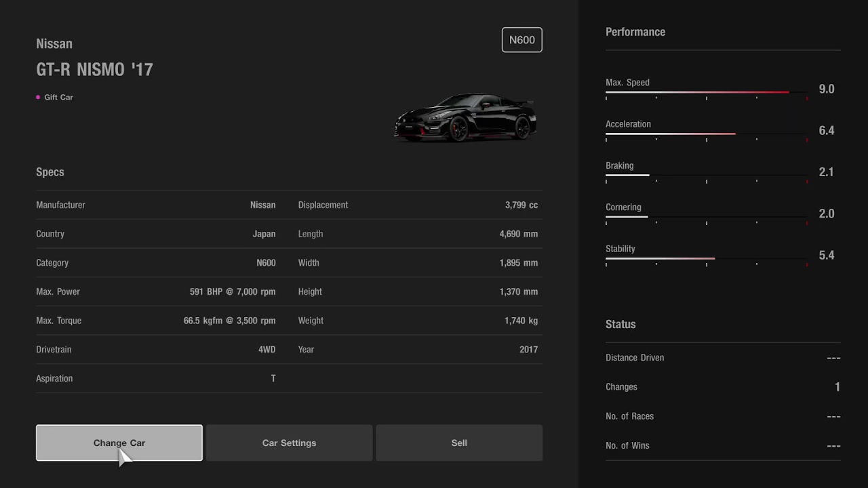
Task: Click the Length value 4,690 mm
Action: [x=519, y=234]
